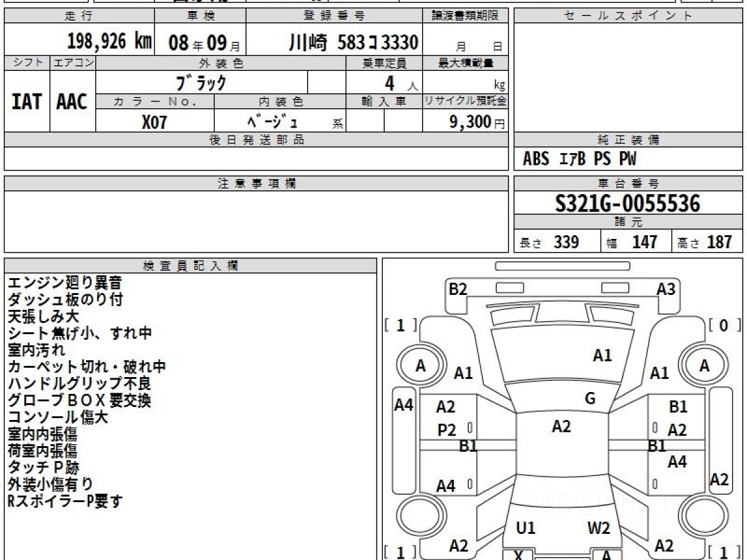This screenshot has width=747, height=560.
Task: Select the 後日発送部品 header
Action: tap(256, 140)
